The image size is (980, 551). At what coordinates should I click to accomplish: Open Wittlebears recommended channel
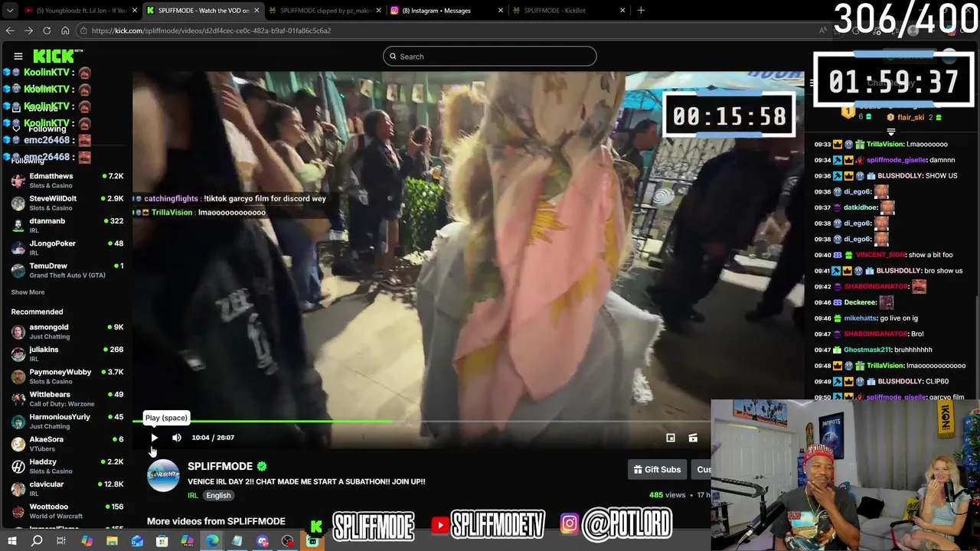point(67,399)
